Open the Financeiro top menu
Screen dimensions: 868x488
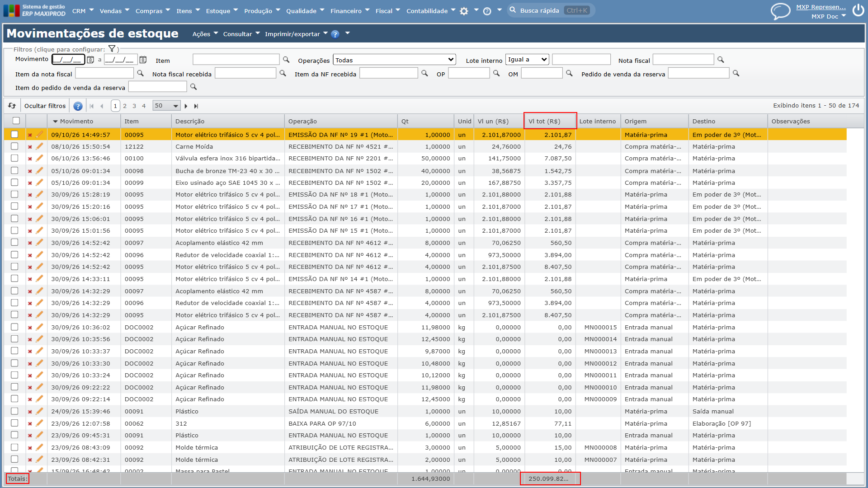click(349, 11)
